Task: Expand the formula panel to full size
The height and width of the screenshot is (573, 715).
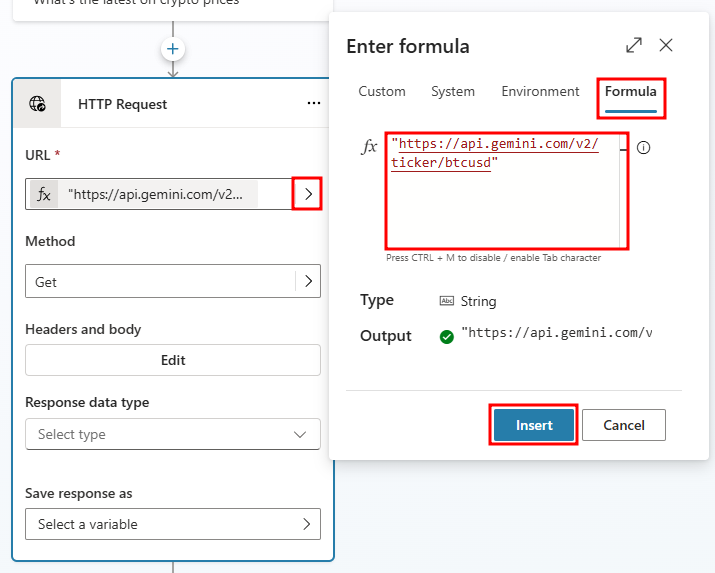Action: (634, 45)
